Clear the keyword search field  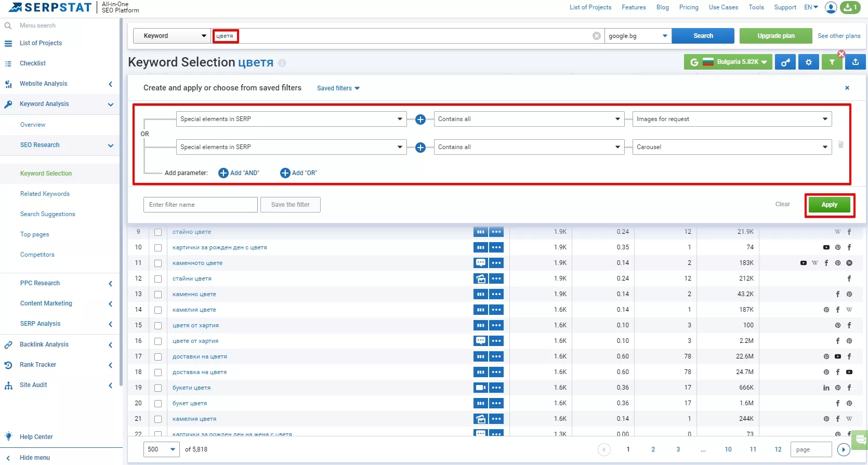[597, 36]
